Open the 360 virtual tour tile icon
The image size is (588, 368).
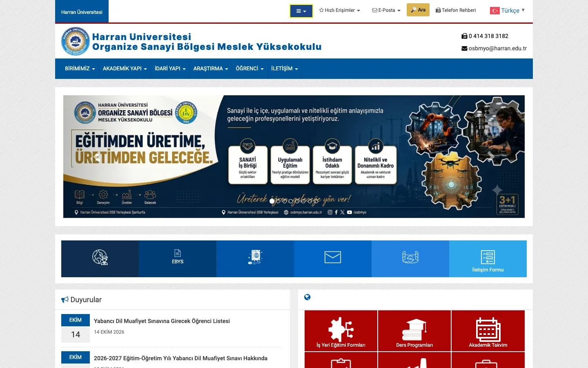click(x=410, y=257)
